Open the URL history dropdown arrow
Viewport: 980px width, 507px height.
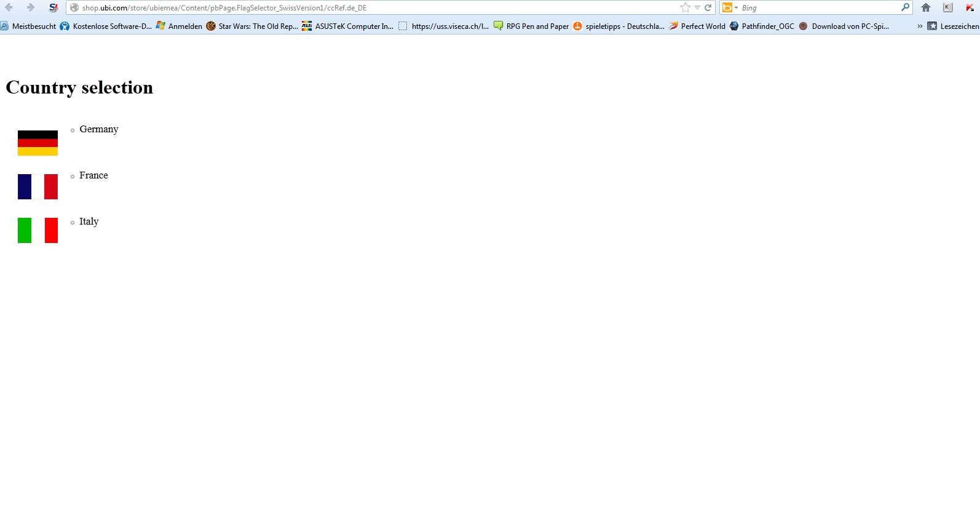pos(697,8)
